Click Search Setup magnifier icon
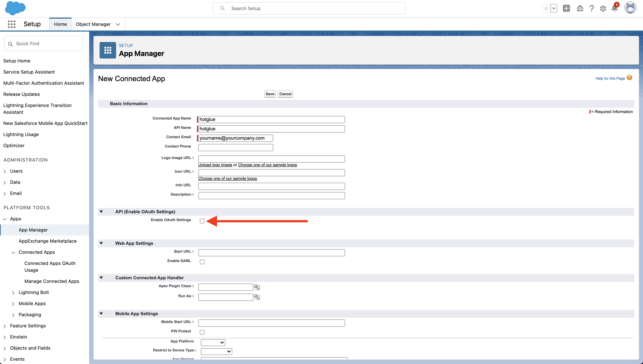The width and height of the screenshot is (643, 364). 222,8
